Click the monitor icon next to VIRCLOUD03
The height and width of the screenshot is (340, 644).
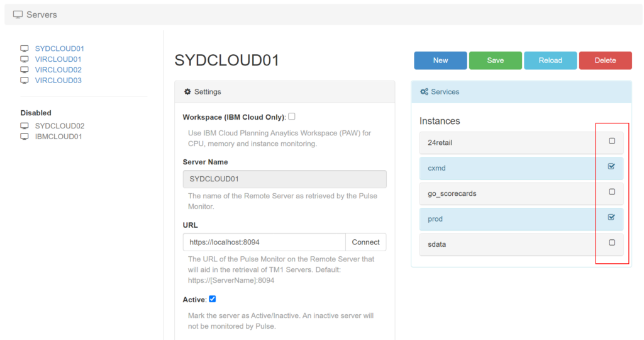(25, 81)
